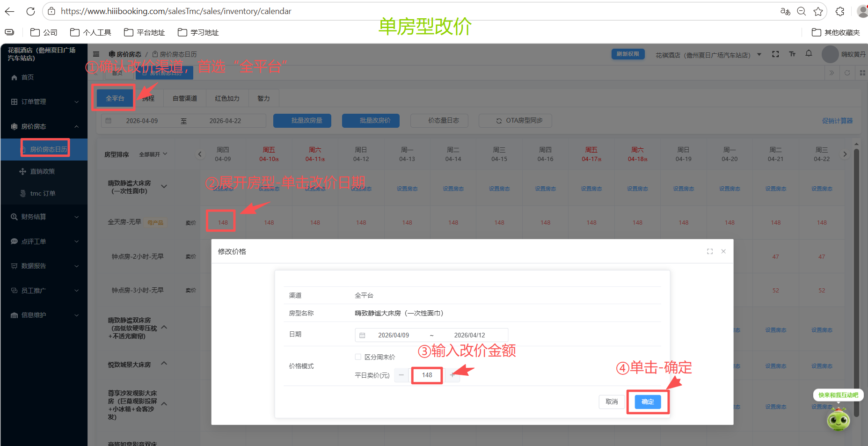Click the weekday price input showing 148

coord(426,375)
